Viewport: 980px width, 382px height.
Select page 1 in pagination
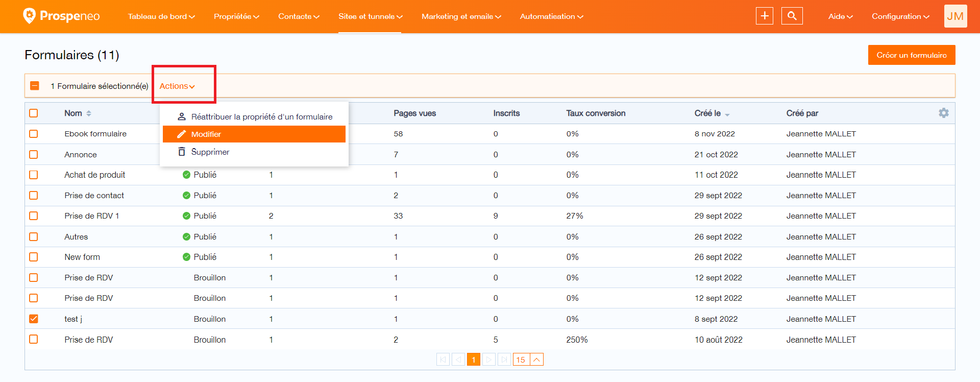pyautogui.click(x=474, y=360)
